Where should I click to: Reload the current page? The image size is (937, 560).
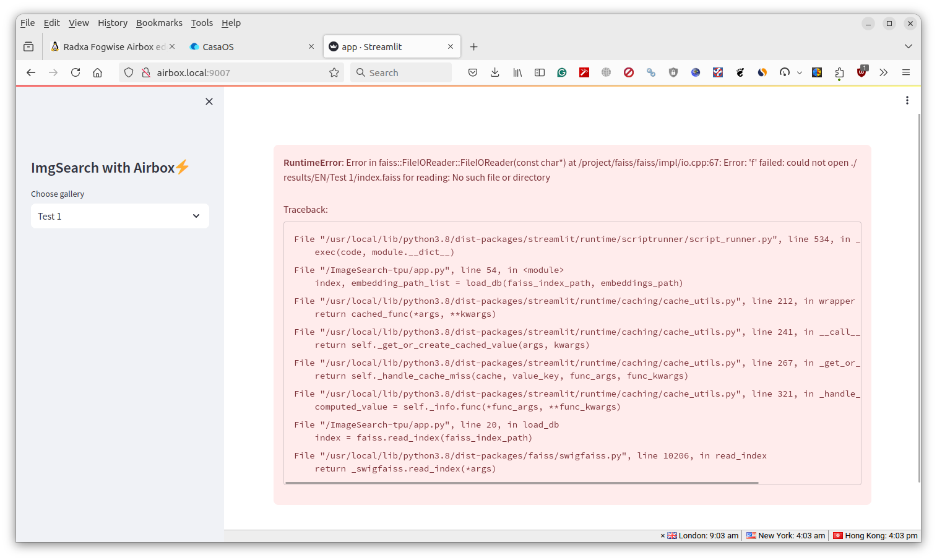(76, 72)
